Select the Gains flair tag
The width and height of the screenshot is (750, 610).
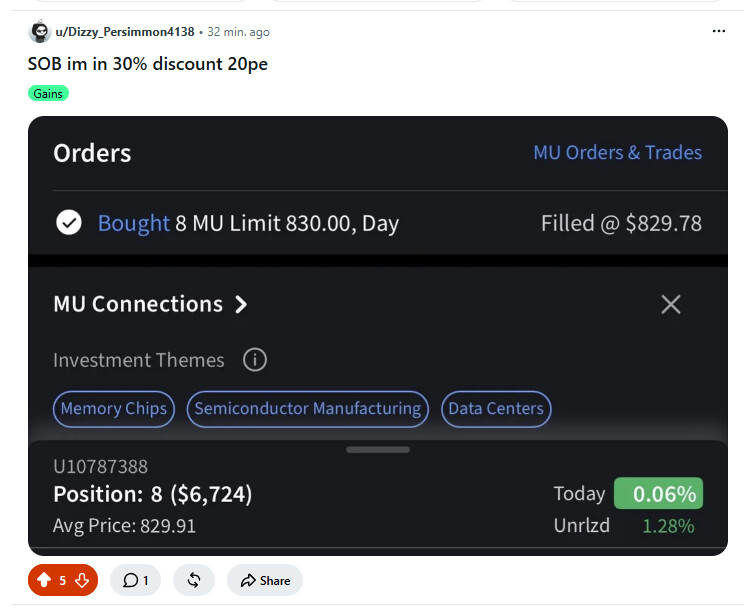[x=48, y=93]
